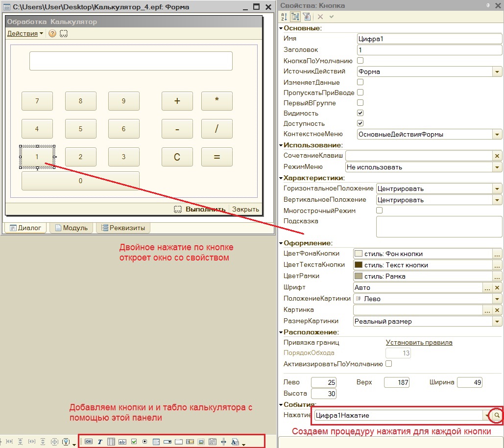Viewport: 504px width, 448px height.
Task: Click the Установить правила link
Action: point(419,343)
